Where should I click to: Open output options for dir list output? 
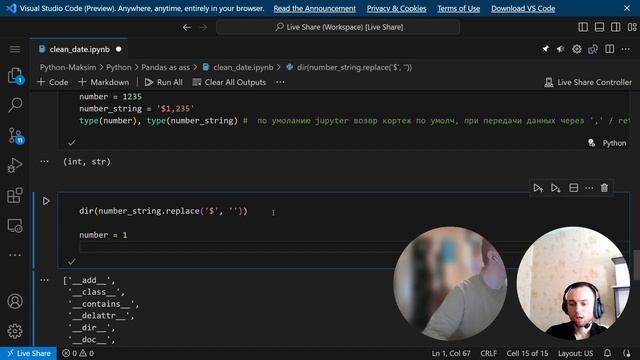click(x=44, y=280)
